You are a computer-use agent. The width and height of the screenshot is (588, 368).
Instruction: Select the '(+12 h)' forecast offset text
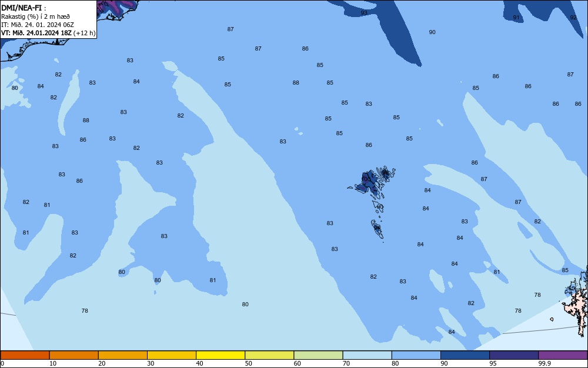coord(84,33)
